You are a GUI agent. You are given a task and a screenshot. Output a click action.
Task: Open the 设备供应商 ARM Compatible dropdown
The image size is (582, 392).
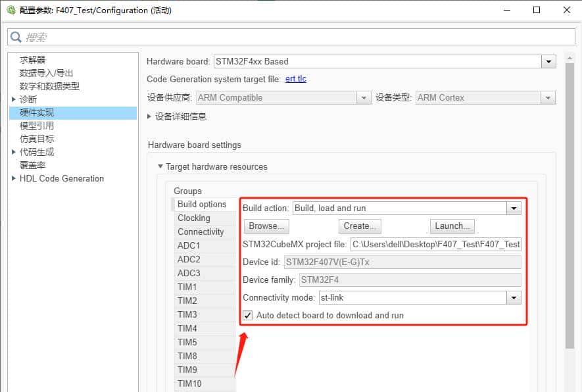(x=364, y=97)
